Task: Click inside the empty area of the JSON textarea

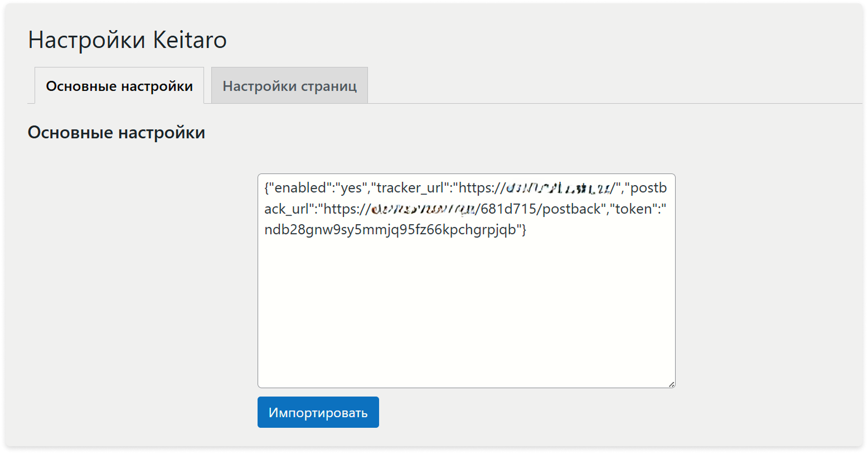Action: click(x=466, y=312)
